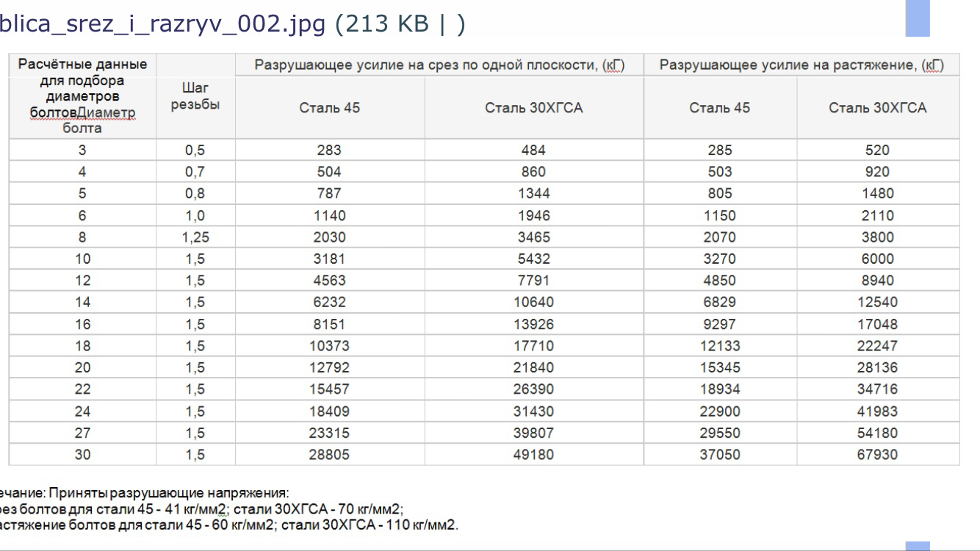Select the cell with value 1344
Image resolution: width=980 pixels, height=551 pixels.
coord(533,193)
